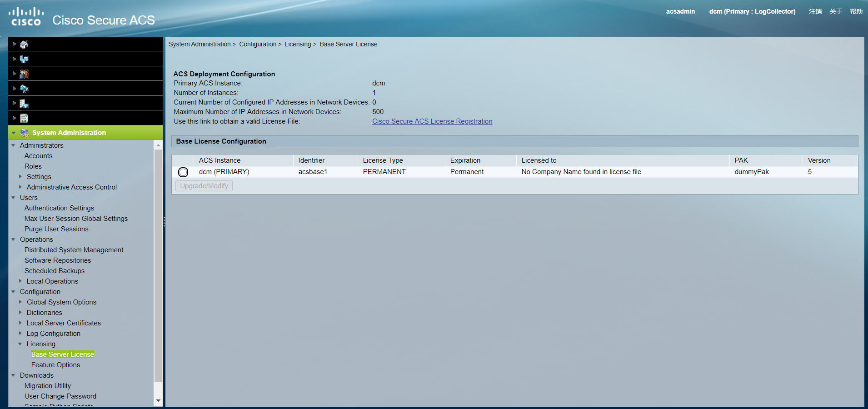Expand the Settings tree node arrow
Screen dimensions: 868x409
click(20, 176)
